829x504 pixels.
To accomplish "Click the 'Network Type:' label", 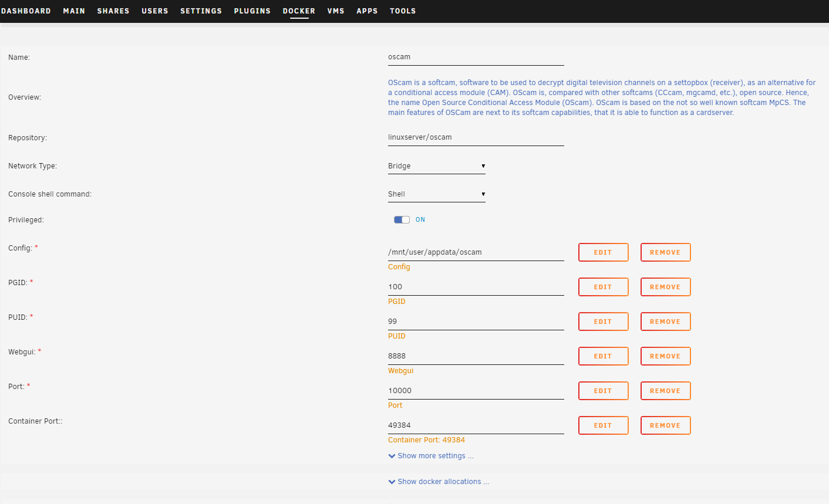I will click(x=32, y=166).
